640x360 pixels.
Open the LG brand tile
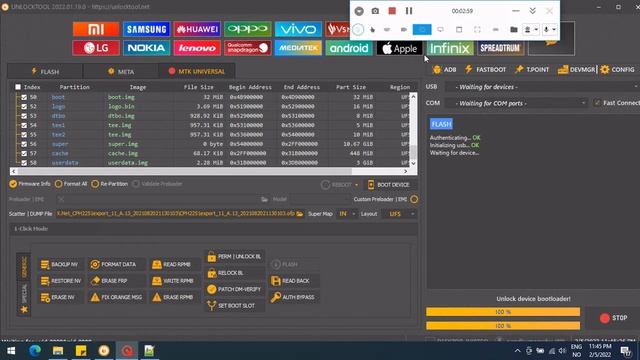click(x=96, y=48)
